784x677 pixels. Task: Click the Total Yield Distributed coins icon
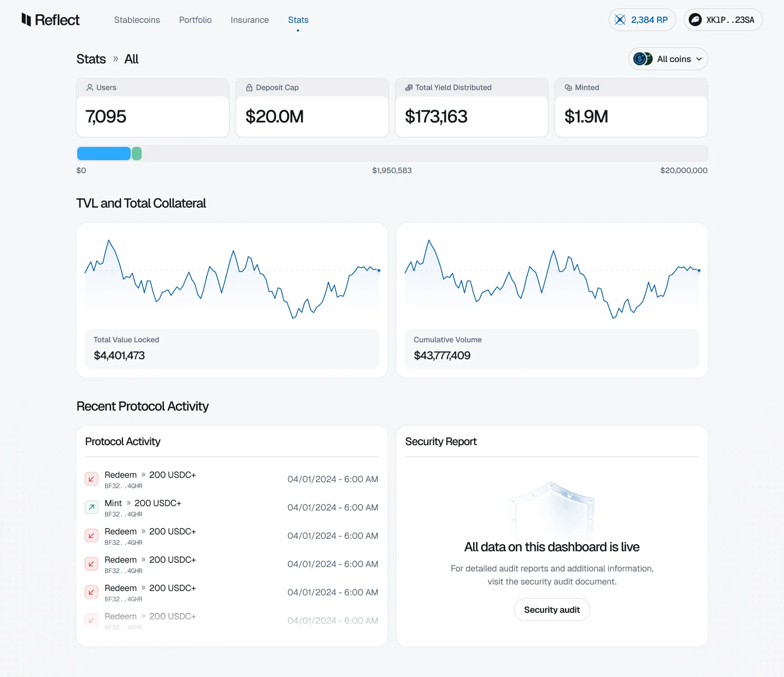point(409,88)
